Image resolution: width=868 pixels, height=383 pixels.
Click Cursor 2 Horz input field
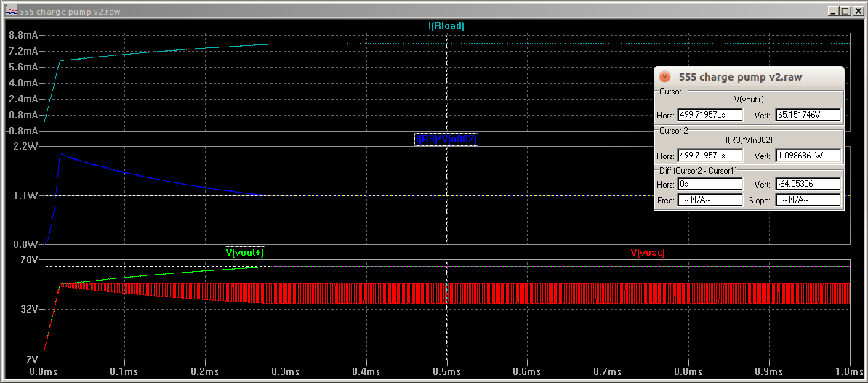[x=709, y=156]
